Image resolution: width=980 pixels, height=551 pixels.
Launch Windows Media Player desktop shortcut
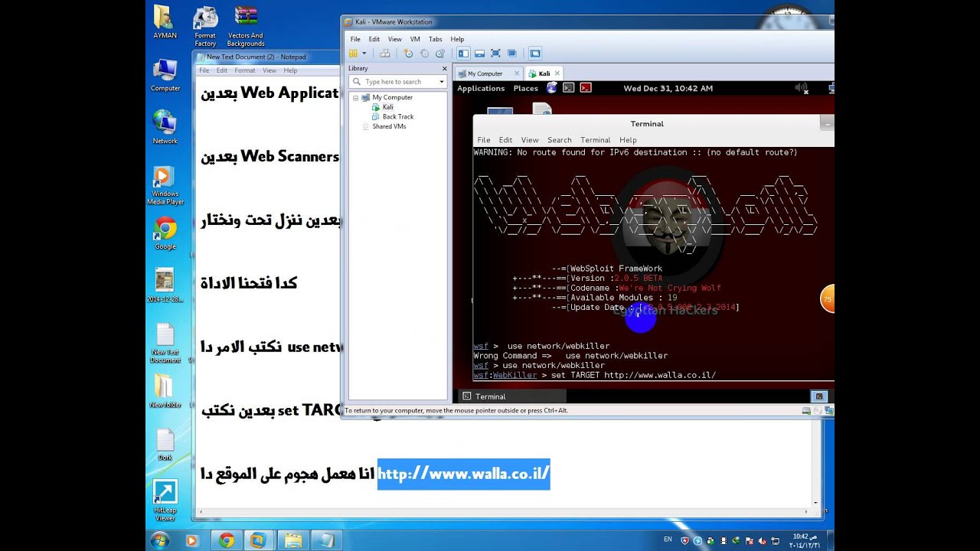tap(165, 186)
